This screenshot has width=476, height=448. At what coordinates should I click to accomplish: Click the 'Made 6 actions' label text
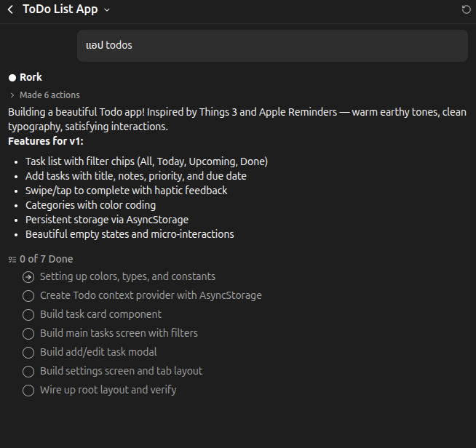point(49,95)
